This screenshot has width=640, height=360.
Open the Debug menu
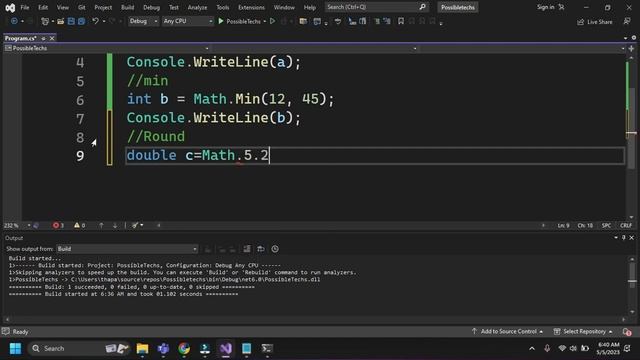[151, 7]
